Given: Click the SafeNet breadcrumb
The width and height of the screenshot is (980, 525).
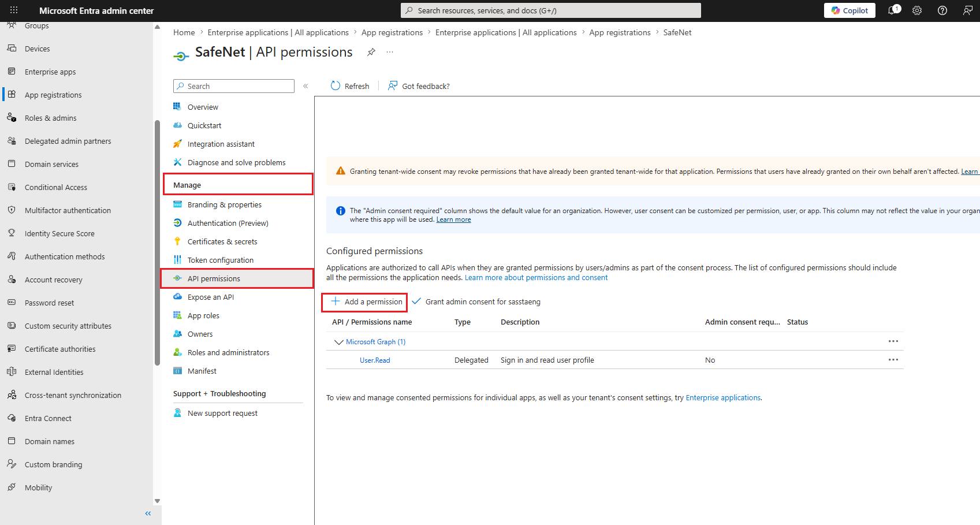Looking at the screenshot, I should 677,32.
